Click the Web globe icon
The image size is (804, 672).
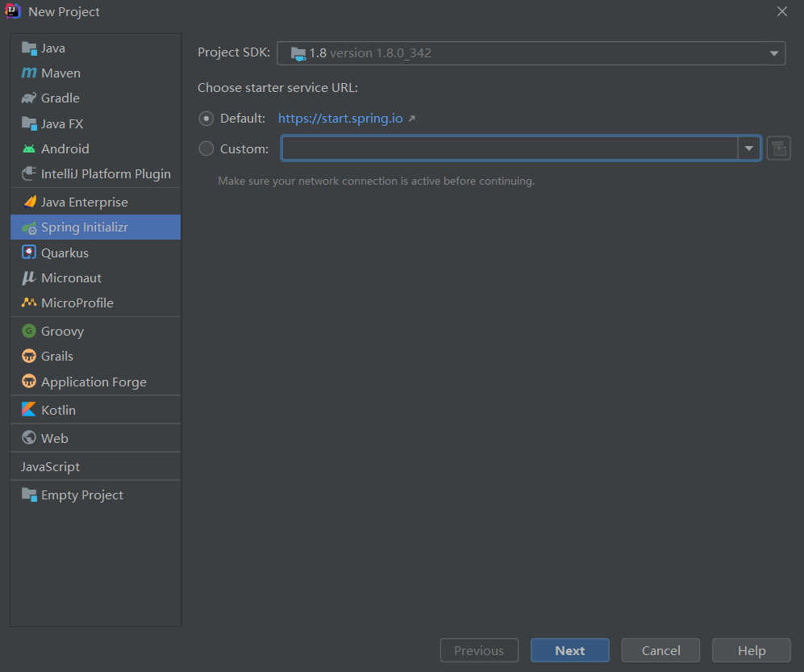tap(29, 437)
